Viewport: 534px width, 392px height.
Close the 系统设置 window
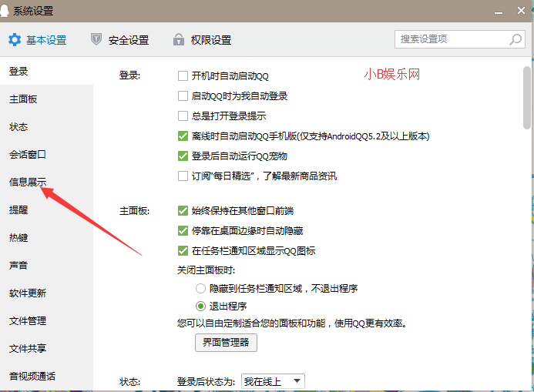[x=521, y=11]
